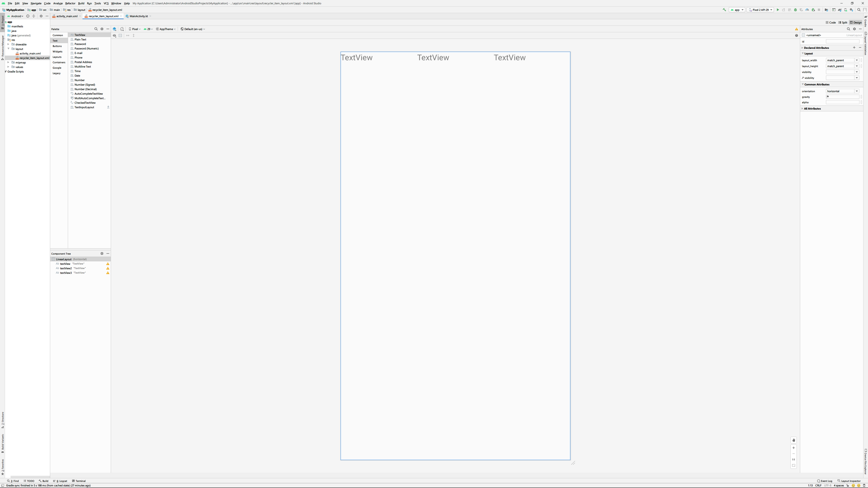Open the Pixel 2 API 29 device dropdown
This screenshot has height=488, width=868.
click(760, 10)
